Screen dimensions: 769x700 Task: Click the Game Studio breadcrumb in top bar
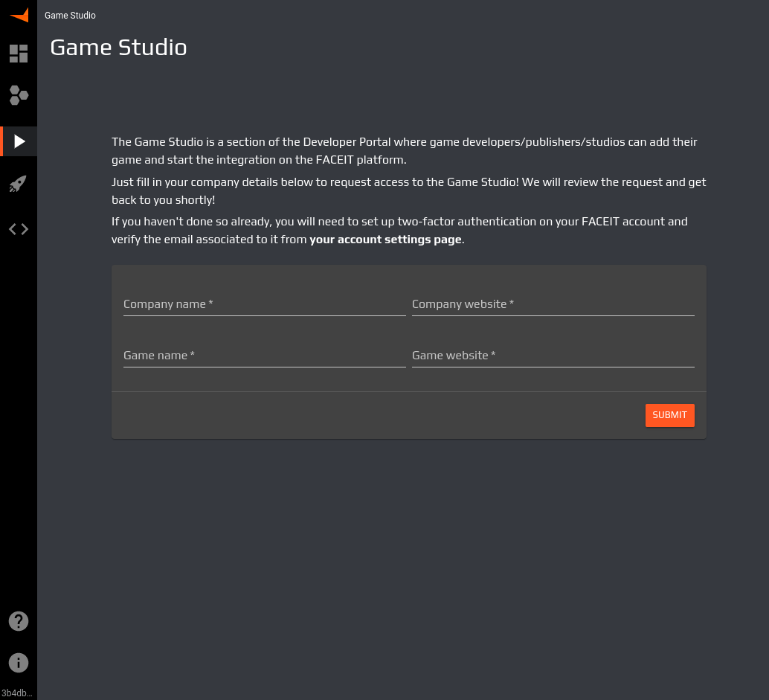click(x=70, y=15)
